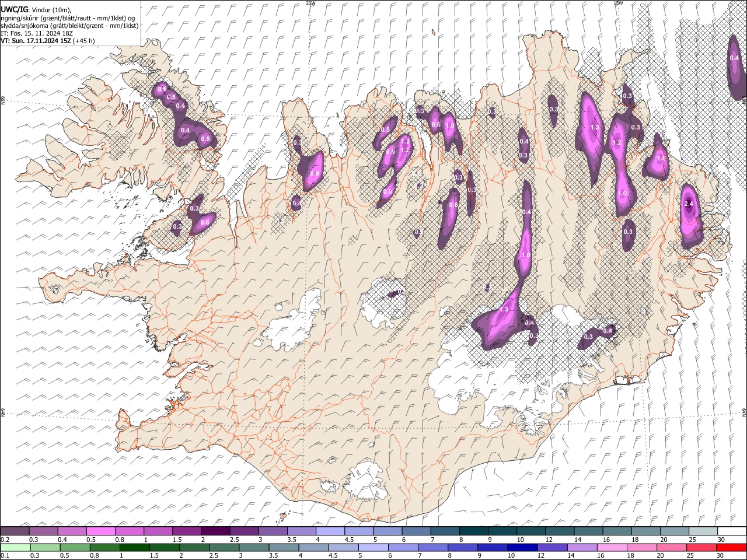Click the 'VT: Sun. 17.11.2024 15Z (+45 h)' line
The width and height of the screenshot is (747, 560).
click(x=48, y=41)
